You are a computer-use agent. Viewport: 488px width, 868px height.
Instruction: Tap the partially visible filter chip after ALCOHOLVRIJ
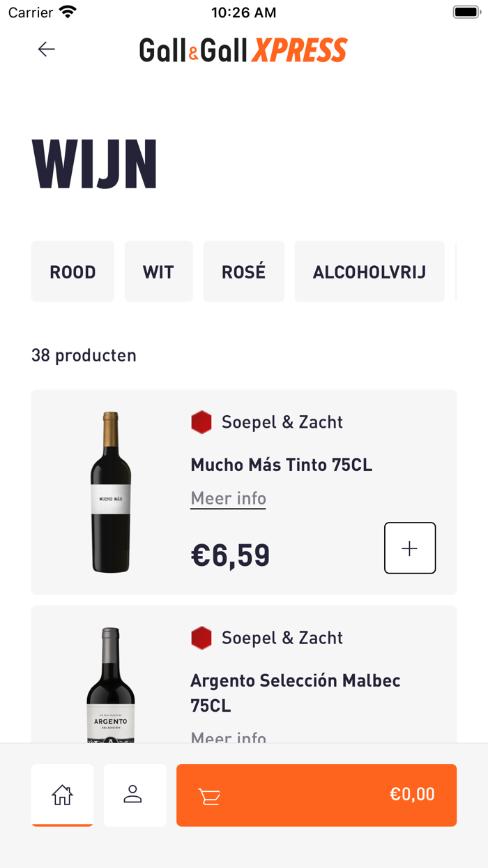(455, 272)
